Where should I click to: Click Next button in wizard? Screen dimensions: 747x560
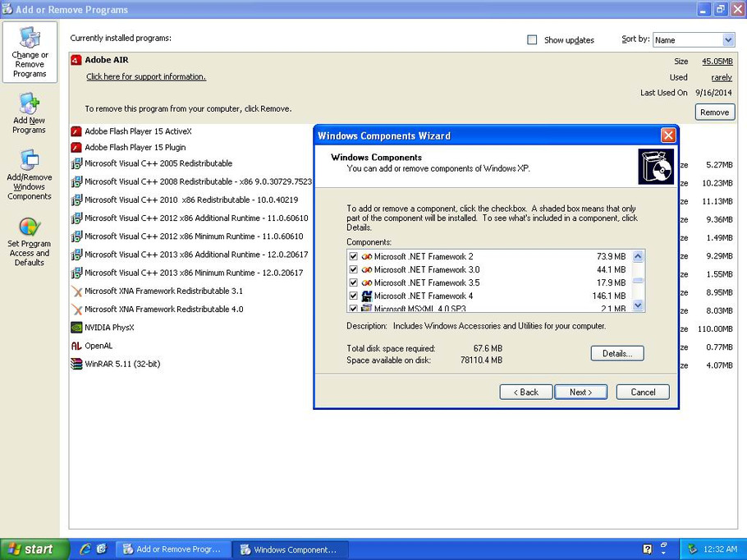pyautogui.click(x=580, y=392)
